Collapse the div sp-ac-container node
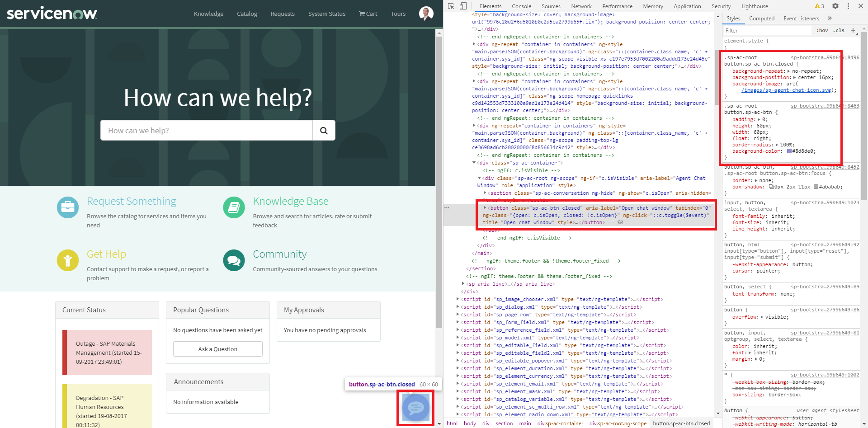 tap(474, 163)
